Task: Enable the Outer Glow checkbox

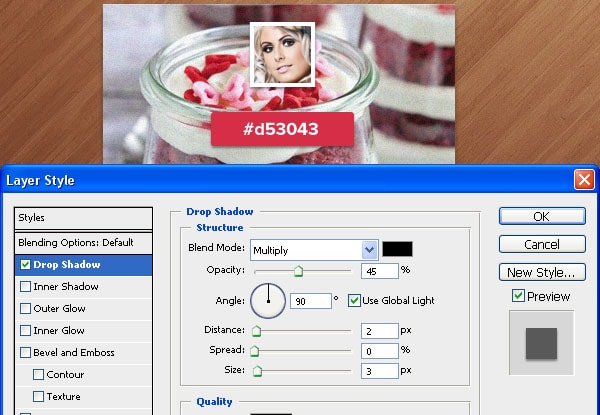Action: [25, 308]
